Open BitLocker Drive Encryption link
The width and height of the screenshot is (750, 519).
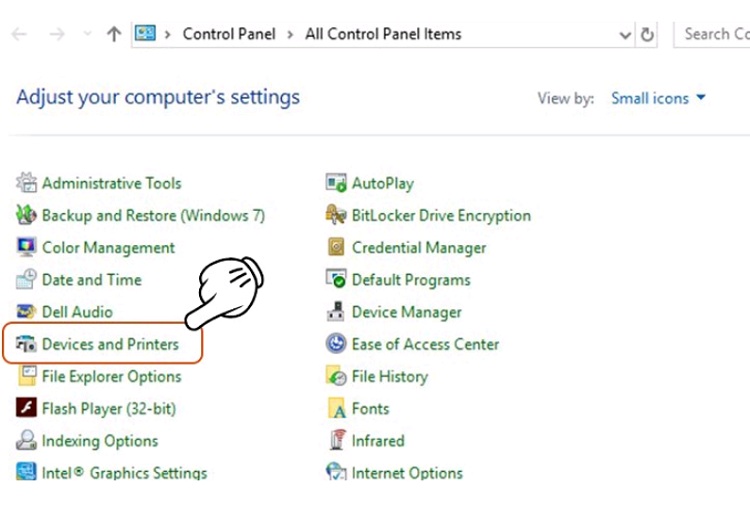point(441,215)
